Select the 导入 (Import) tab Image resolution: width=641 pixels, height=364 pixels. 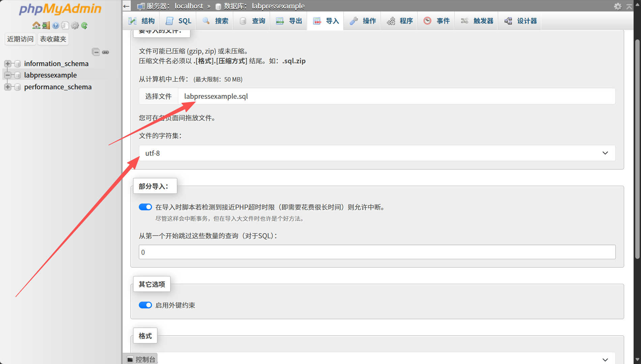click(x=326, y=21)
